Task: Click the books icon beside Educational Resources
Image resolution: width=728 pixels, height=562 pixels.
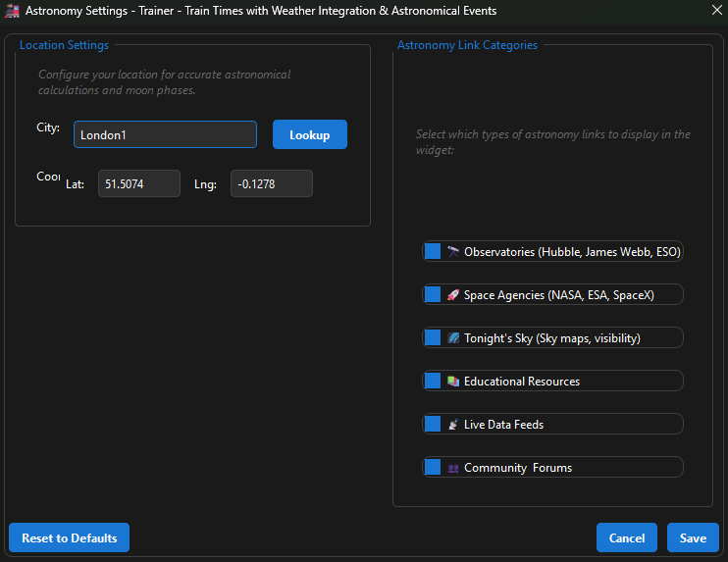Action: tap(452, 382)
